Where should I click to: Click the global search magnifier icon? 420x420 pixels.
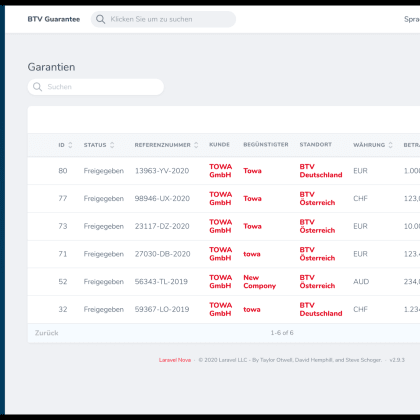[x=100, y=19]
